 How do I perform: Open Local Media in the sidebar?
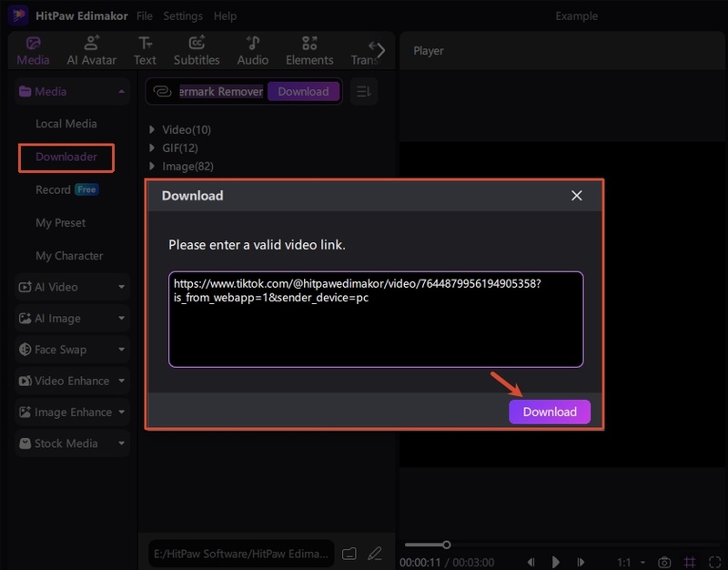pos(66,124)
